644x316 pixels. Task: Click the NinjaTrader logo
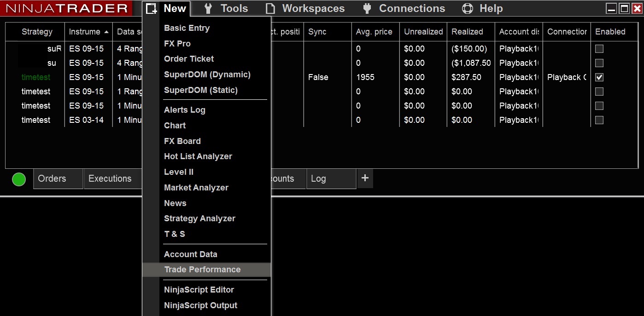[x=66, y=8]
